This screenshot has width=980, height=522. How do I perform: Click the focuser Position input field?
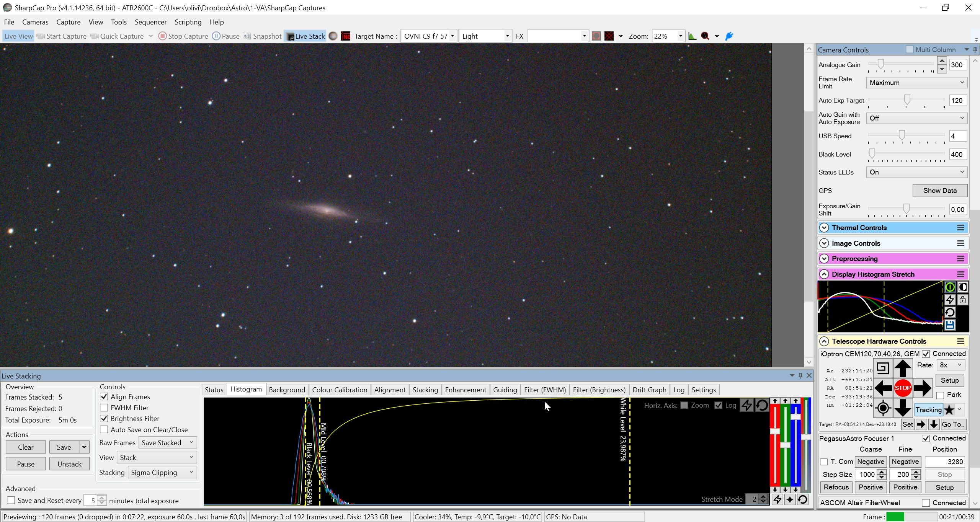(x=944, y=462)
